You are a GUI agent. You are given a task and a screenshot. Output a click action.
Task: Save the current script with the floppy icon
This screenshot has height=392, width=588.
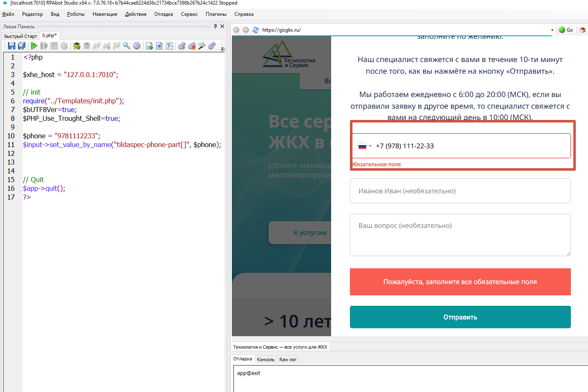point(12,46)
